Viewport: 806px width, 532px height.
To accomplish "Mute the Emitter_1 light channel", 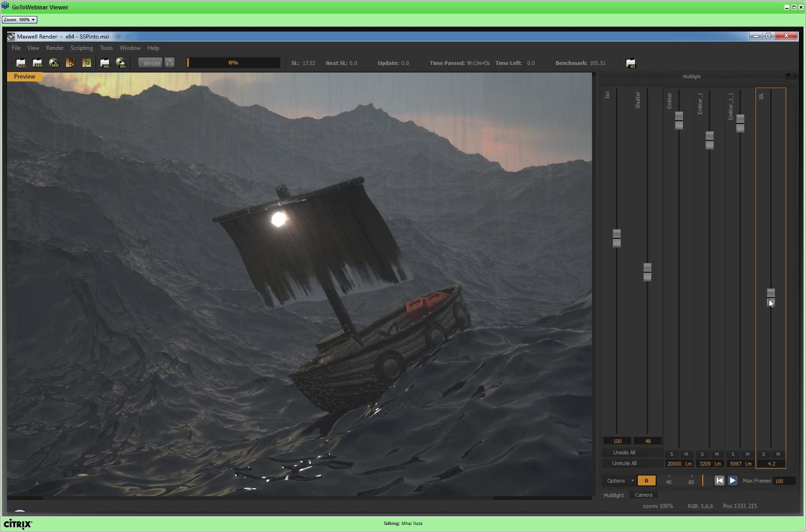I will pyautogui.click(x=717, y=454).
